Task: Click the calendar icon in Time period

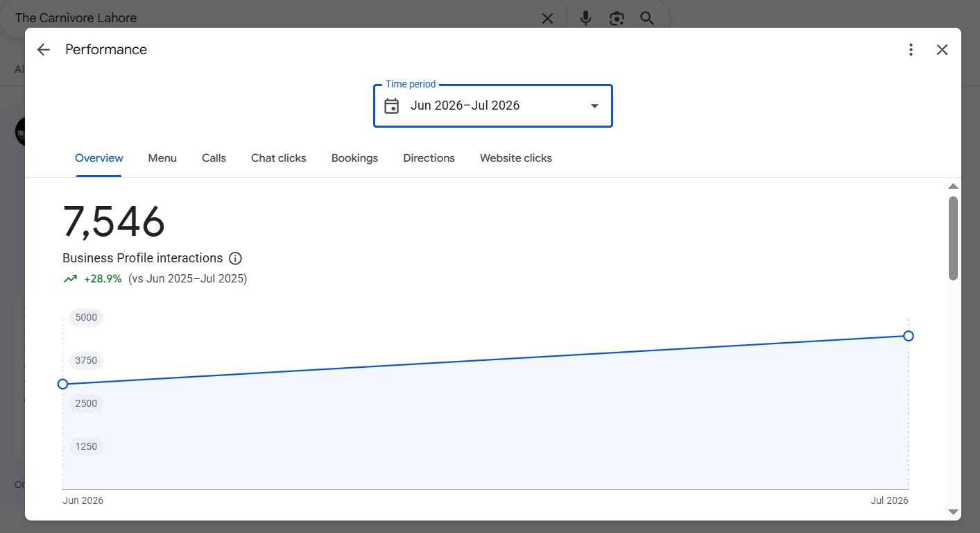Action: (392, 105)
